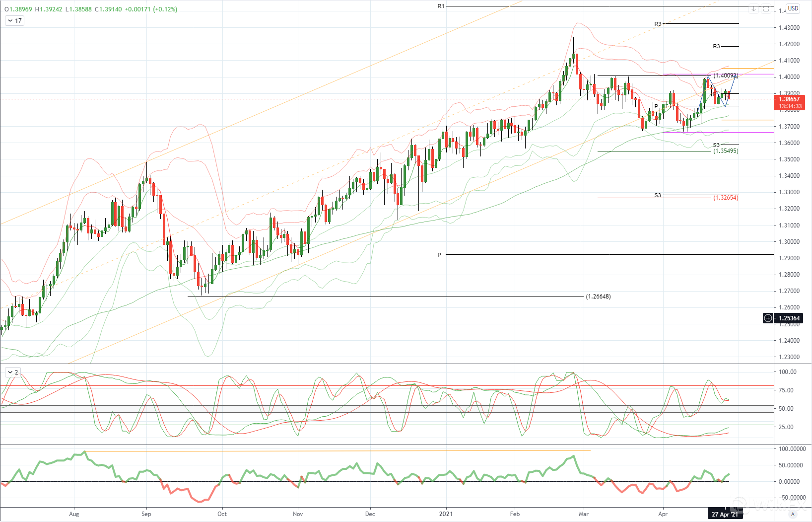Select the long P pivot line label
812x522 pixels.
point(439,255)
